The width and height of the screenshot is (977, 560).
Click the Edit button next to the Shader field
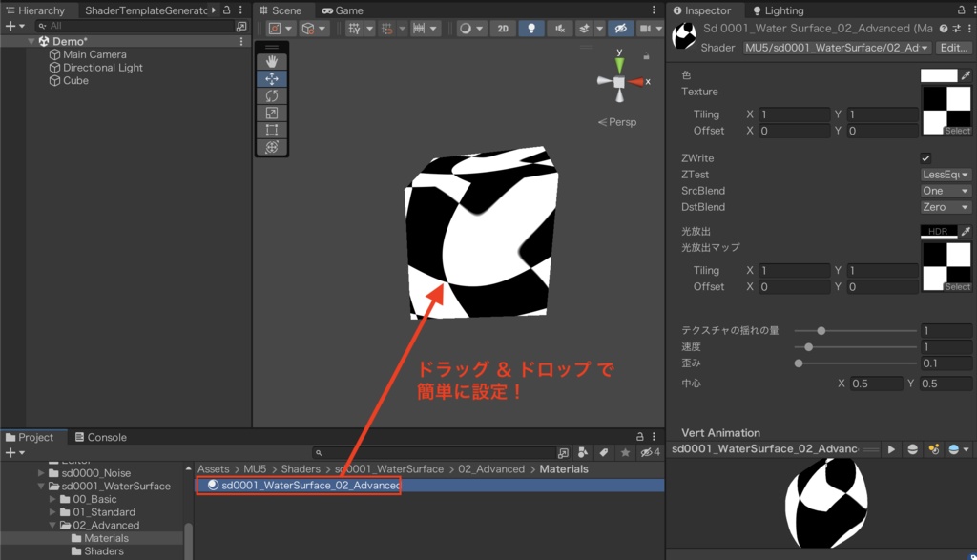pos(955,47)
